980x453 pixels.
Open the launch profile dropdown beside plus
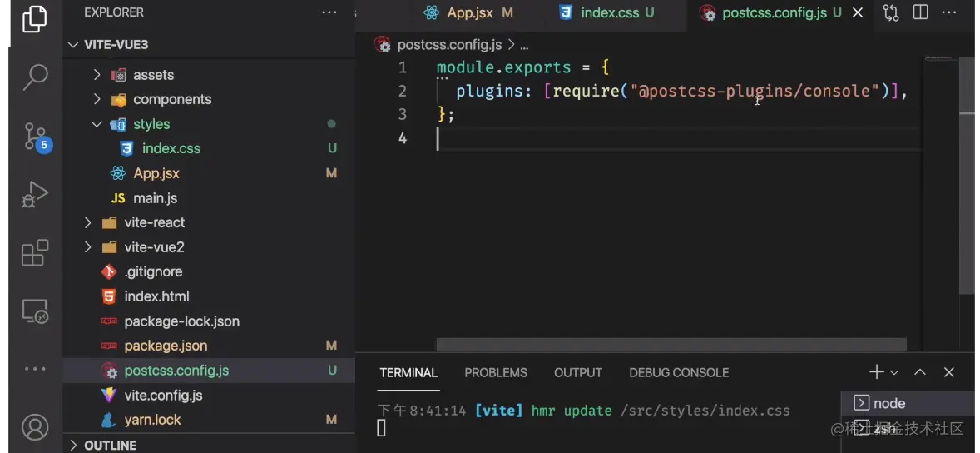click(893, 373)
